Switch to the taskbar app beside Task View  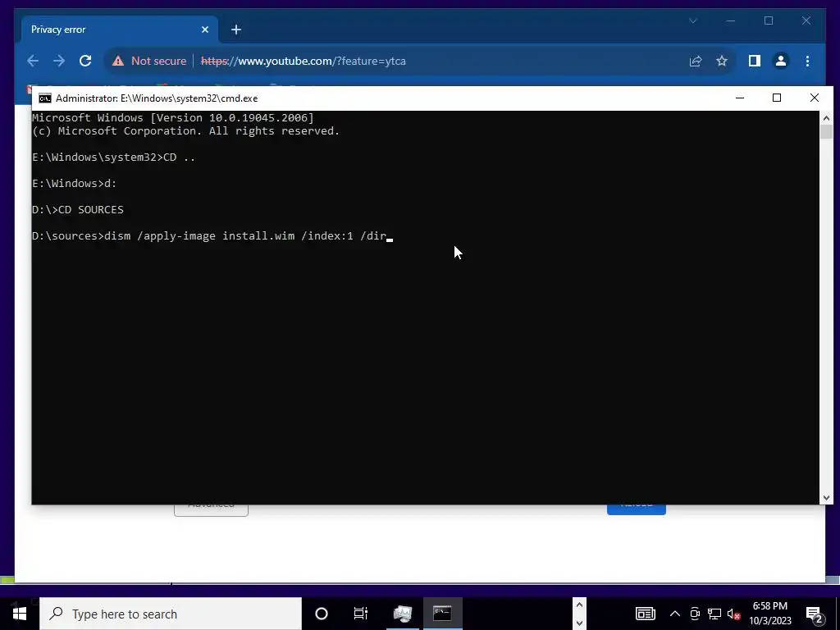[402, 614]
